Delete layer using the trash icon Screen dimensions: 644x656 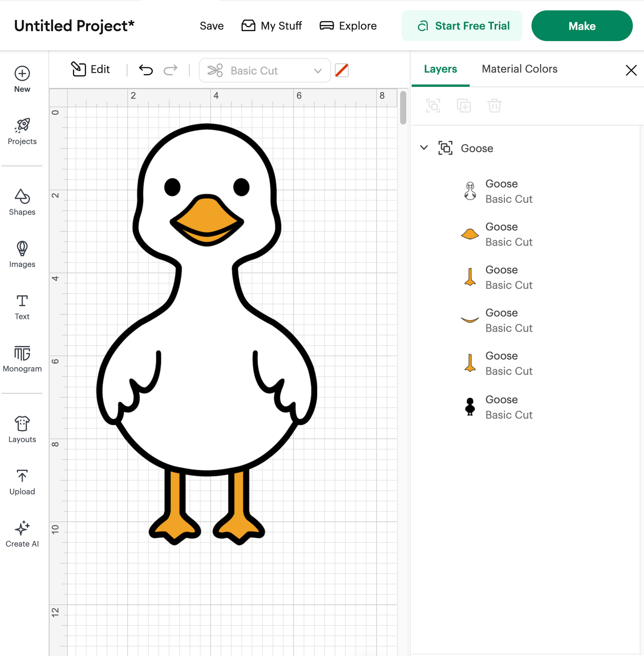(494, 106)
